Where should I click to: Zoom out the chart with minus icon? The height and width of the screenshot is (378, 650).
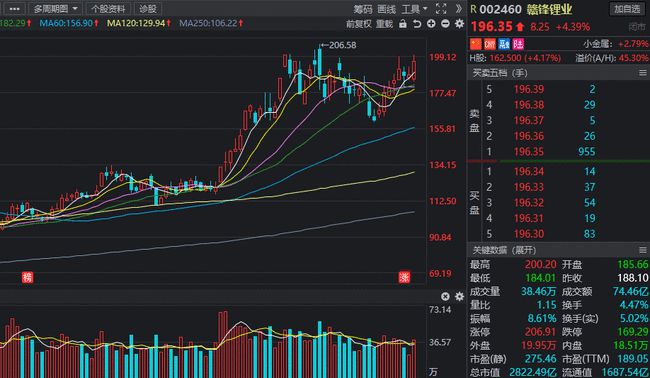[445, 24]
